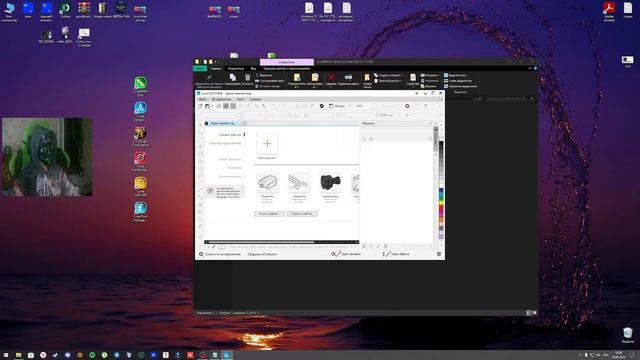Click Create from template button on Welcome screen
The image size is (640, 360).
[302, 214]
